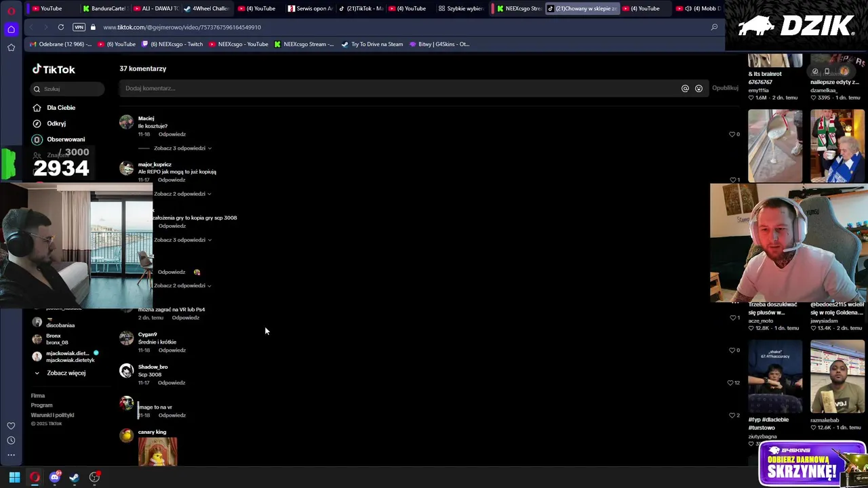The width and height of the screenshot is (868, 488).
Task: Like Maciej's comment with the heart
Action: (x=732, y=134)
